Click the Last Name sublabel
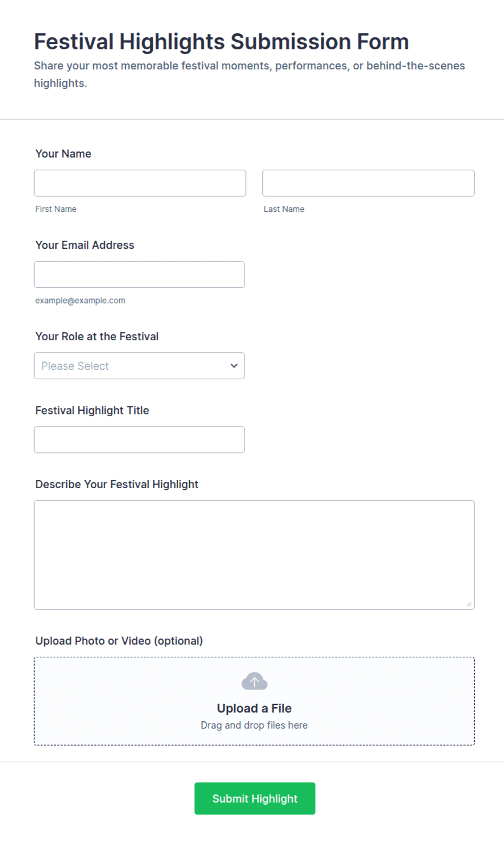This screenshot has height=841, width=504. click(284, 209)
